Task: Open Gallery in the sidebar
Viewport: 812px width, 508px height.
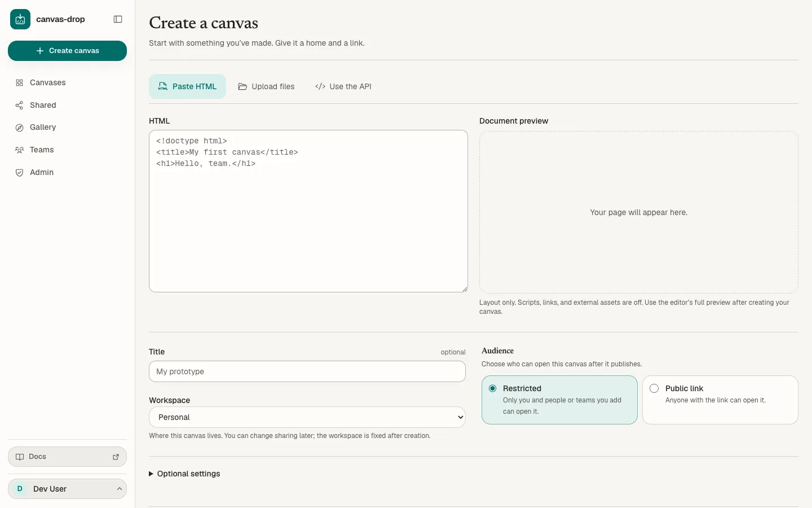Action: coord(67,128)
